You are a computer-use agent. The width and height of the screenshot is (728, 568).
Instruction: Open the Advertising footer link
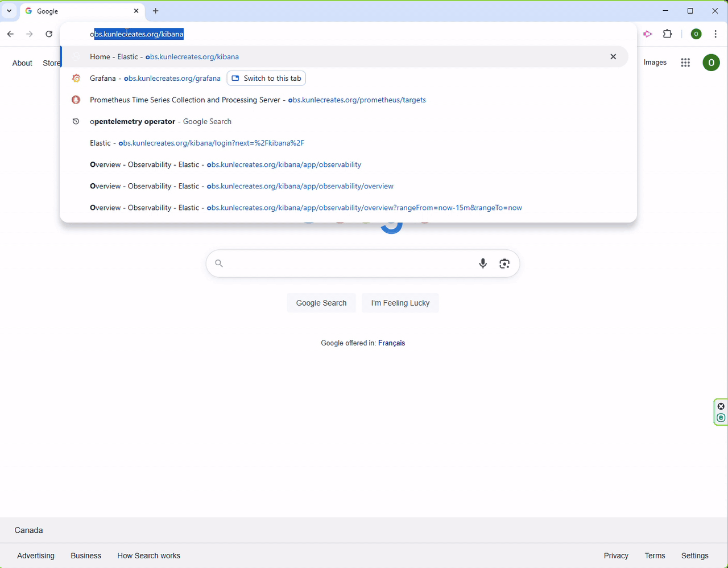[x=36, y=555]
